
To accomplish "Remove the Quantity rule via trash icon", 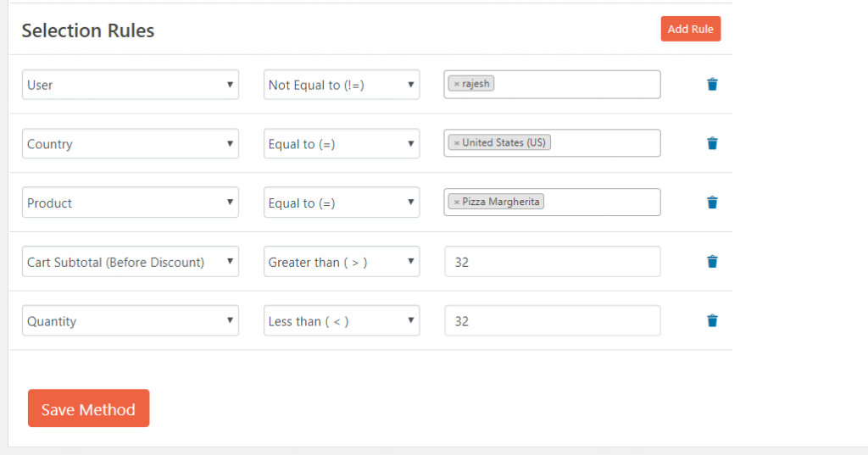I will click(712, 321).
